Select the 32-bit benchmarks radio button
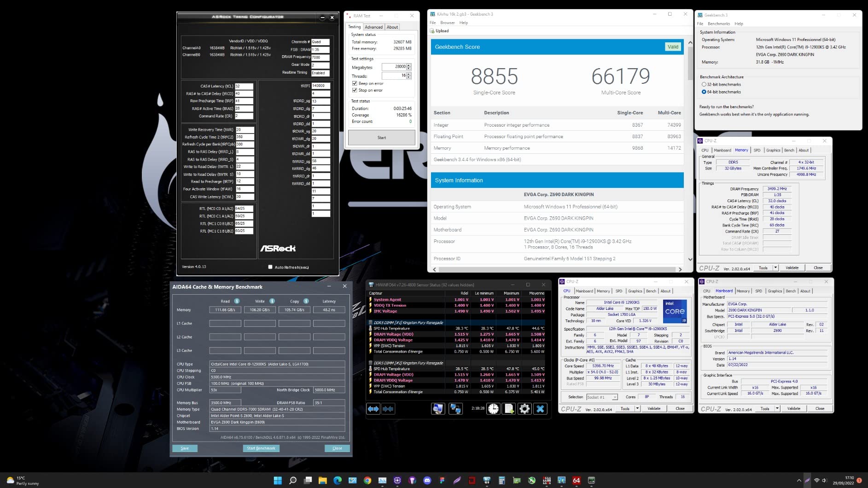This screenshot has height=488, width=868. (704, 85)
